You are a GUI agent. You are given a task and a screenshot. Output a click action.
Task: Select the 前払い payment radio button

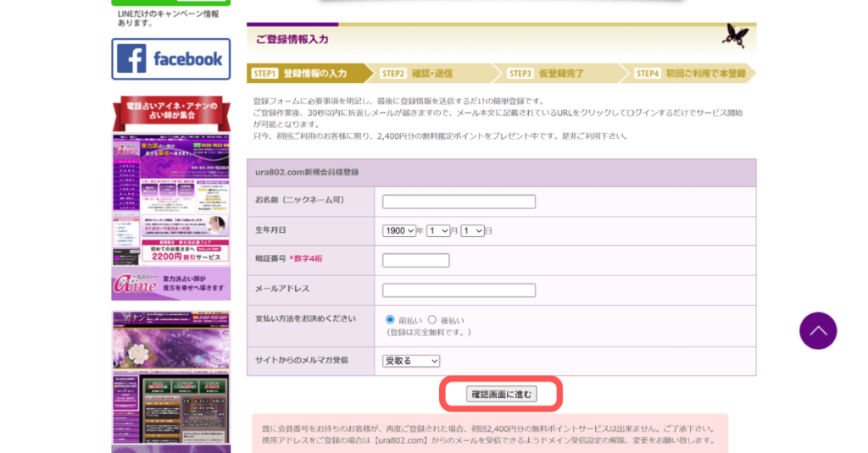[390, 320]
